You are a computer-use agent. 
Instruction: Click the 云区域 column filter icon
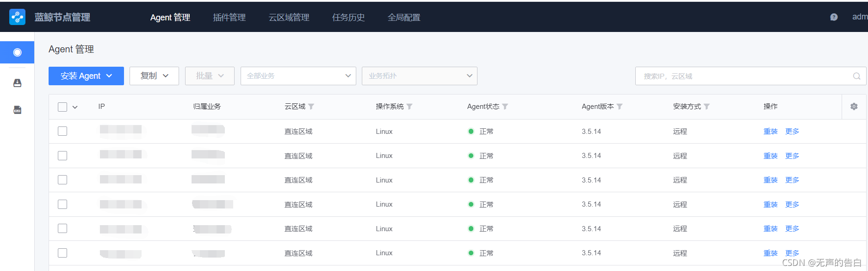(311, 107)
